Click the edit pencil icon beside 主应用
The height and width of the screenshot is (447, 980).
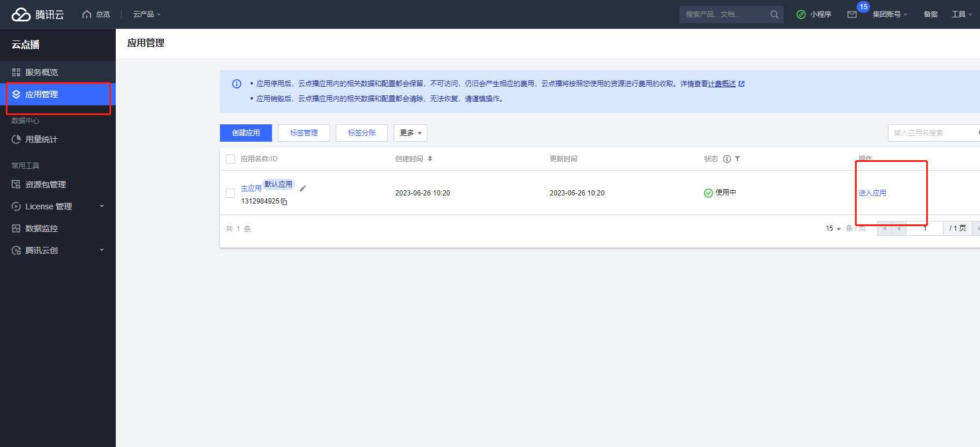[x=303, y=189]
